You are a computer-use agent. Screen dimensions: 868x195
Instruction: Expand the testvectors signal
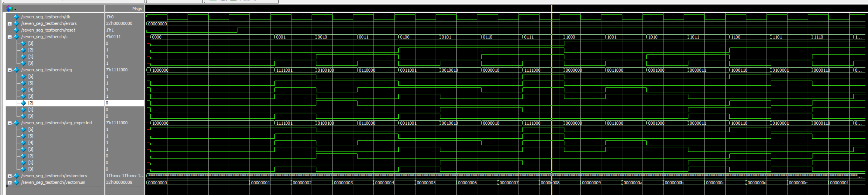point(10,176)
